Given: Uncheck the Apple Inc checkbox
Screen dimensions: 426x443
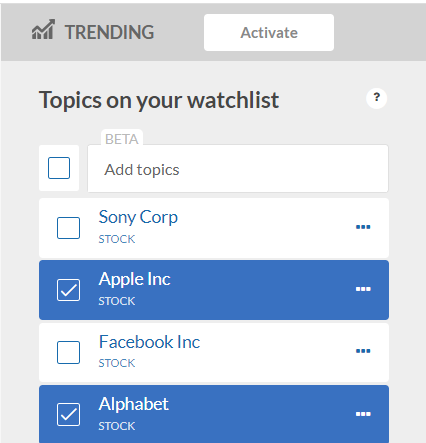Looking at the screenshot, I should (x=68, y=290).
